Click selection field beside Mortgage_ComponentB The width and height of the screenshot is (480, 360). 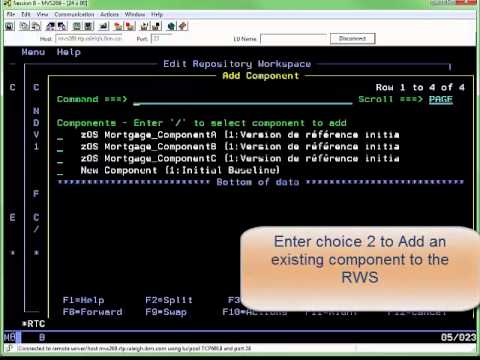click(60, 147)
